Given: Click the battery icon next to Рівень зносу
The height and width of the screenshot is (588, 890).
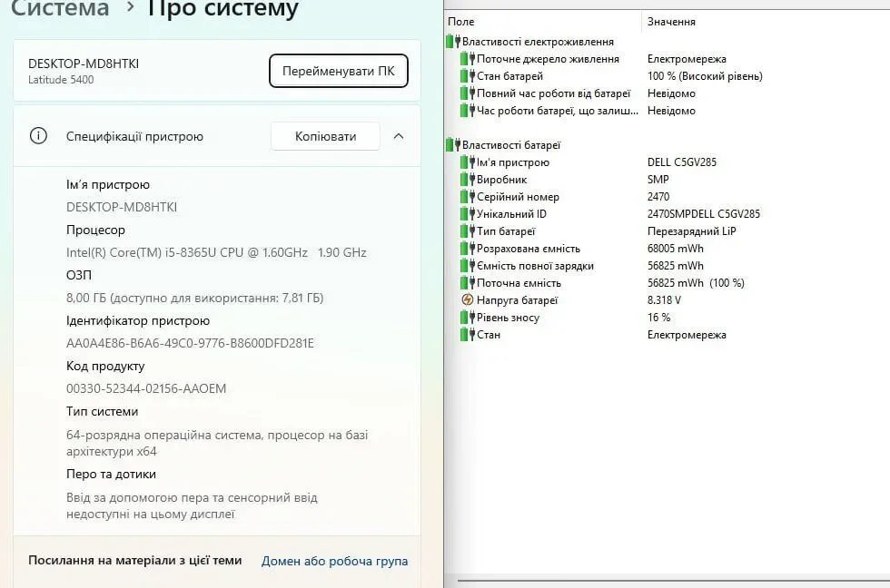Looking at the screenshot, I should (x=468, y=318).
